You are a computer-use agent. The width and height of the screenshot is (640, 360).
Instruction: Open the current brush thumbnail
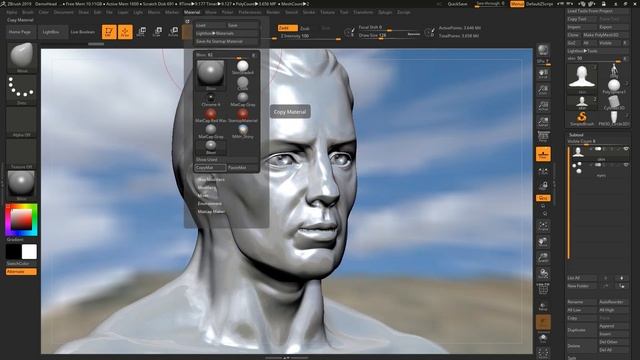21,57
